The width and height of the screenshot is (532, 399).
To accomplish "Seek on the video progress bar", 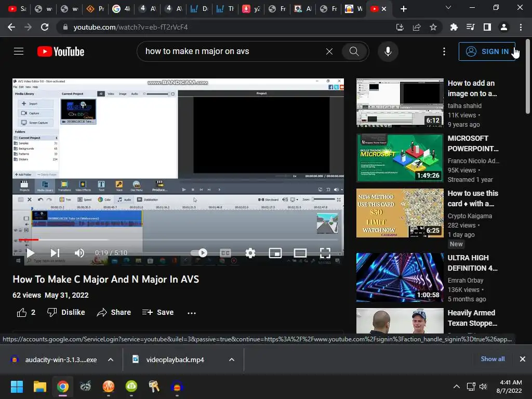I will (178, 240).
